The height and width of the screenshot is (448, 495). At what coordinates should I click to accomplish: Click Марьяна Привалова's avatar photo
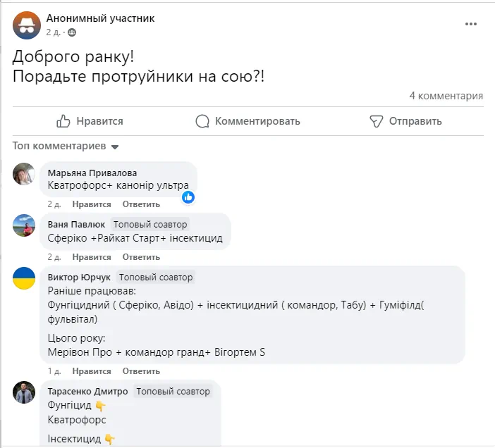pos(24,173)
